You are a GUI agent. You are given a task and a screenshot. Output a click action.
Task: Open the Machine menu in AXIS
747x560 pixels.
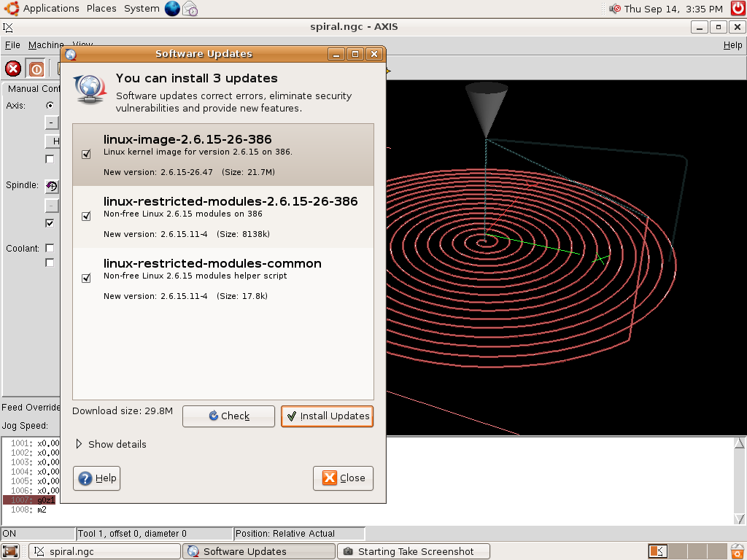coord(46,44)
